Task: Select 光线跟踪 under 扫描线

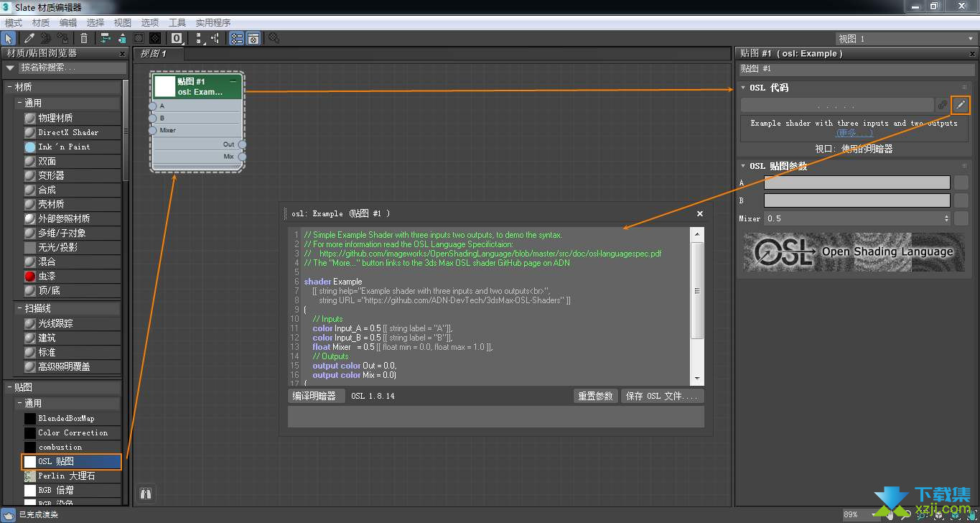Action: [71, 323]
